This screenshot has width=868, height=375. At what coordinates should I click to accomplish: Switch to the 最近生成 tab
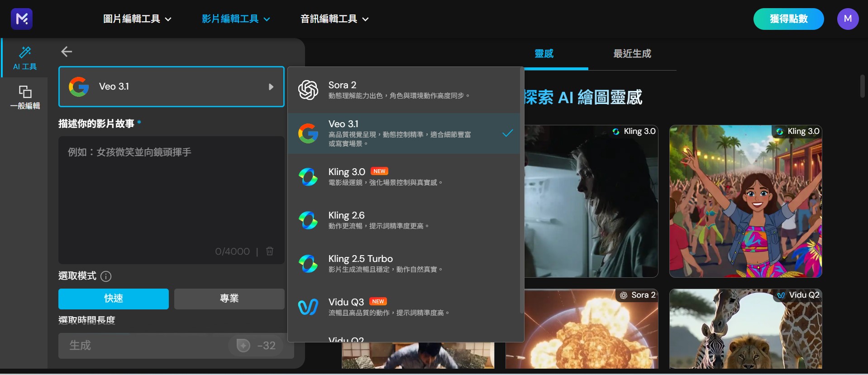[632, 54]
